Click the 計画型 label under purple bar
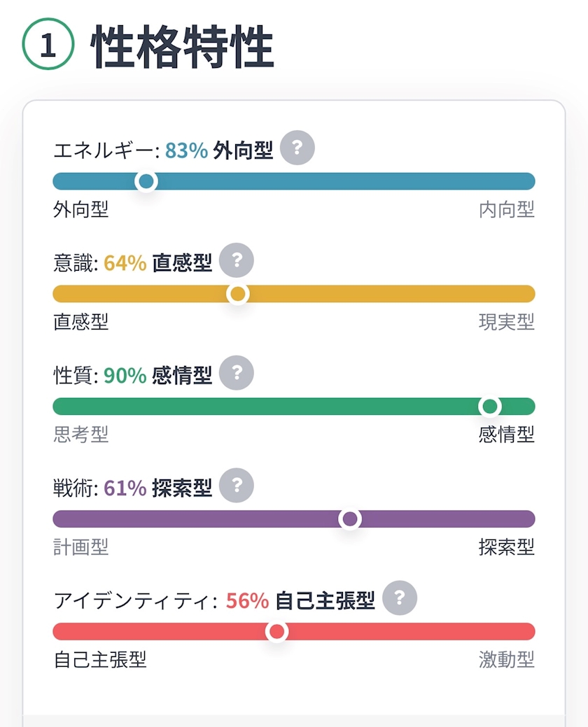The height and width of the screenshot is (727, 588). pos(81,547)
